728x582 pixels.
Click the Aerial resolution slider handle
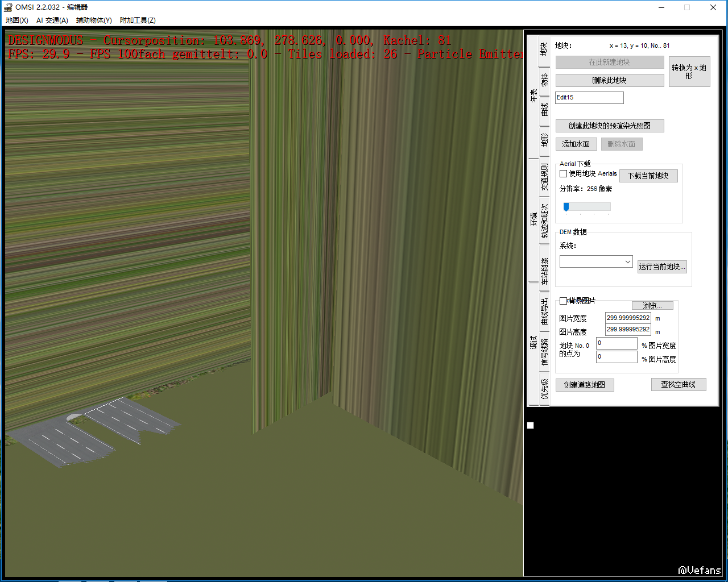566,207
